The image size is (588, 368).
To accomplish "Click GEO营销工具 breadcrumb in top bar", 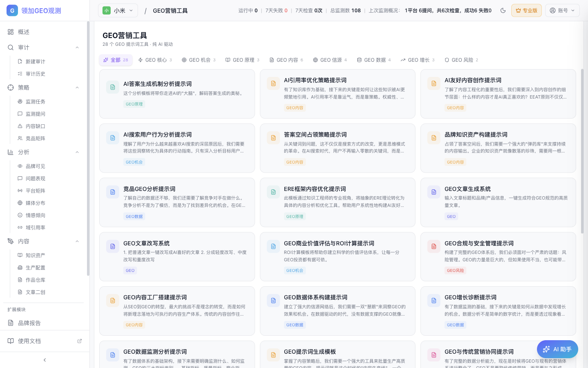I will (x=170, y=11).
